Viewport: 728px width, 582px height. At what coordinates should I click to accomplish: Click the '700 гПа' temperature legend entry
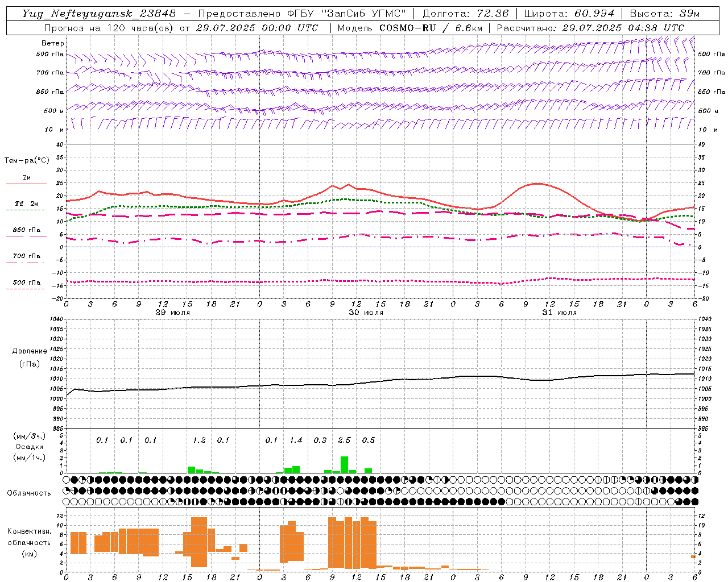click(27, 256)
